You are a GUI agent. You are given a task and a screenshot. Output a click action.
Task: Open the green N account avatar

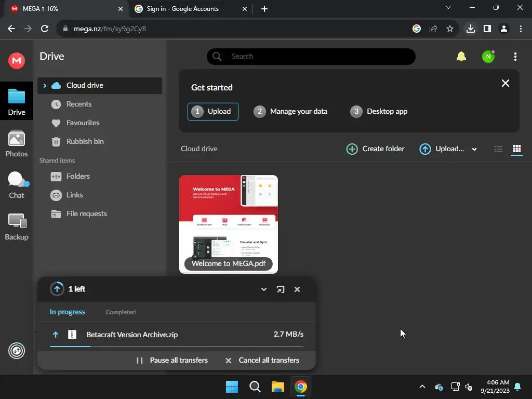pos(488,57)
